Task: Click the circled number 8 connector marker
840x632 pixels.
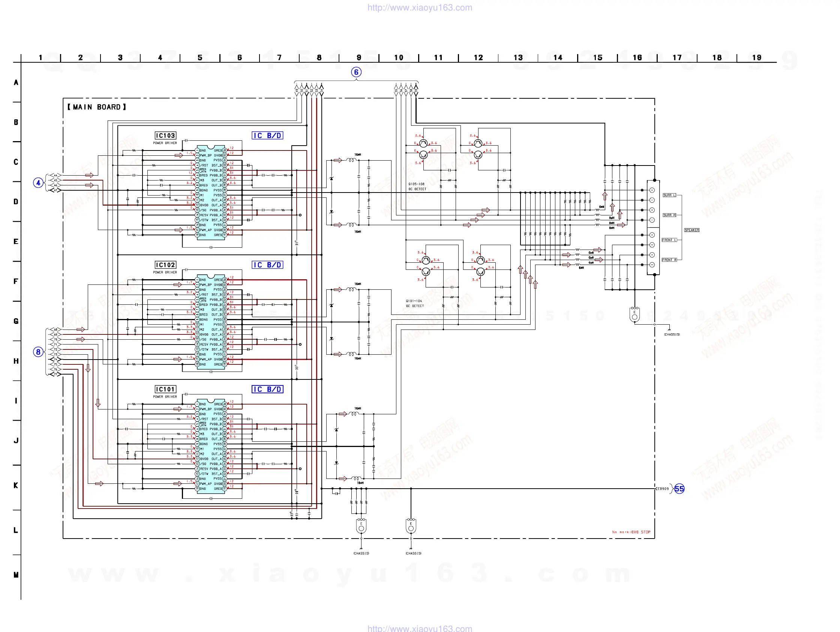Action: (x=38, y=352)
